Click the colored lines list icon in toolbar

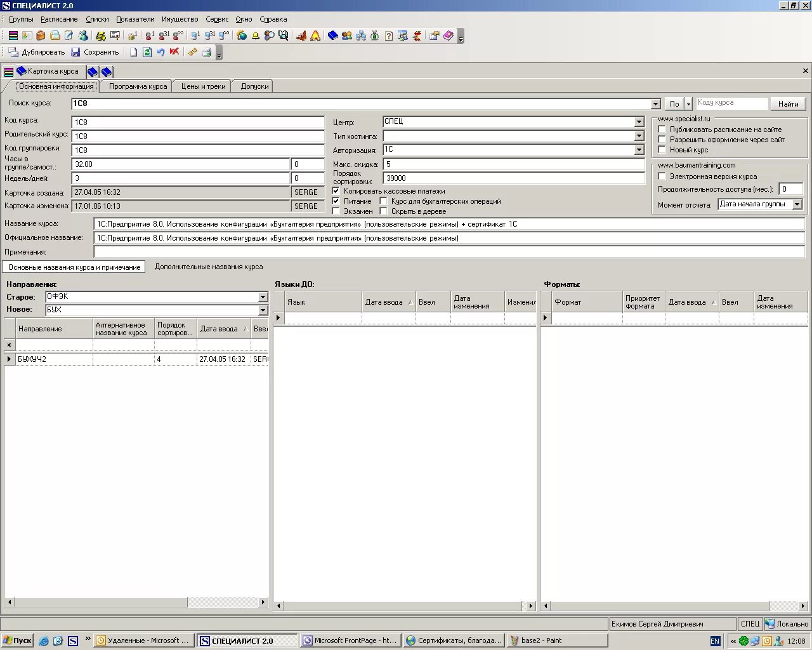[14, 36]
